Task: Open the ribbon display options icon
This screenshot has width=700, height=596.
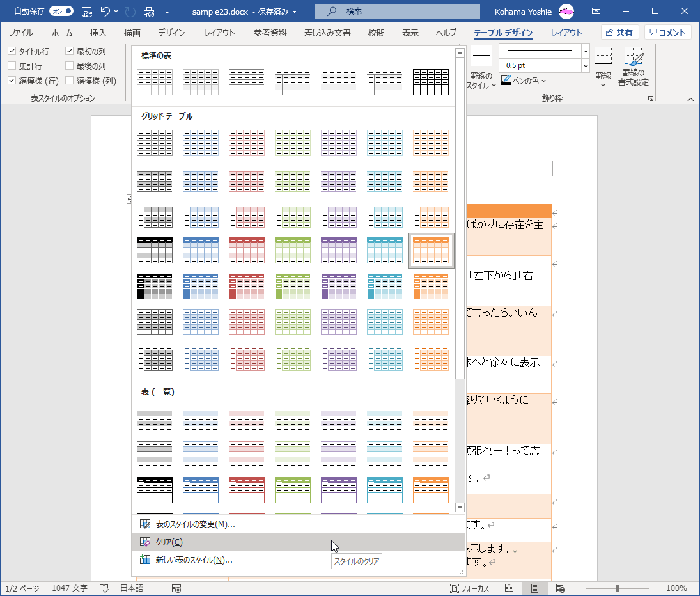Action: [596, 11]
